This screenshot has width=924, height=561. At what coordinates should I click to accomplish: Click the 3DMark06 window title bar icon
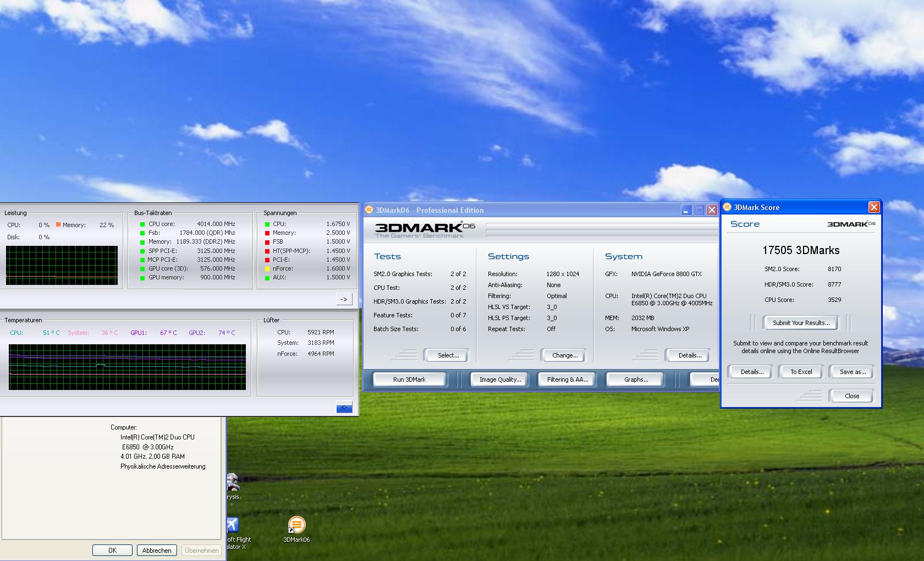point(369,210)
